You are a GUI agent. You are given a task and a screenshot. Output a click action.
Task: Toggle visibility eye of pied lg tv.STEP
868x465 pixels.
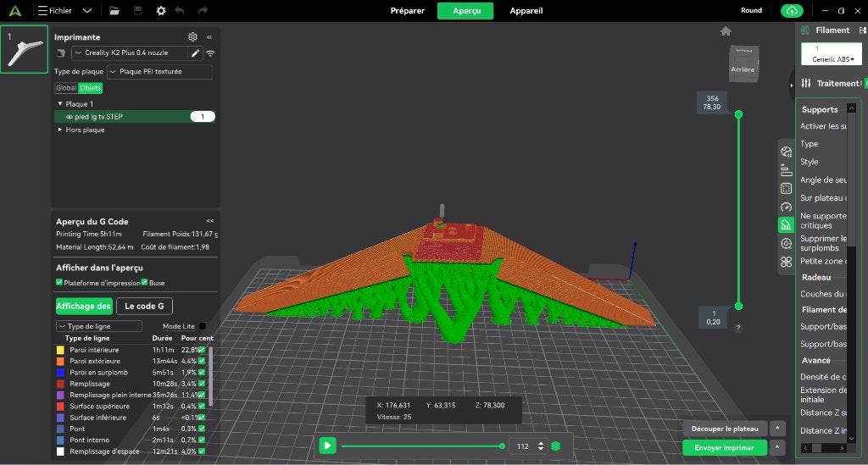(70, 117)
